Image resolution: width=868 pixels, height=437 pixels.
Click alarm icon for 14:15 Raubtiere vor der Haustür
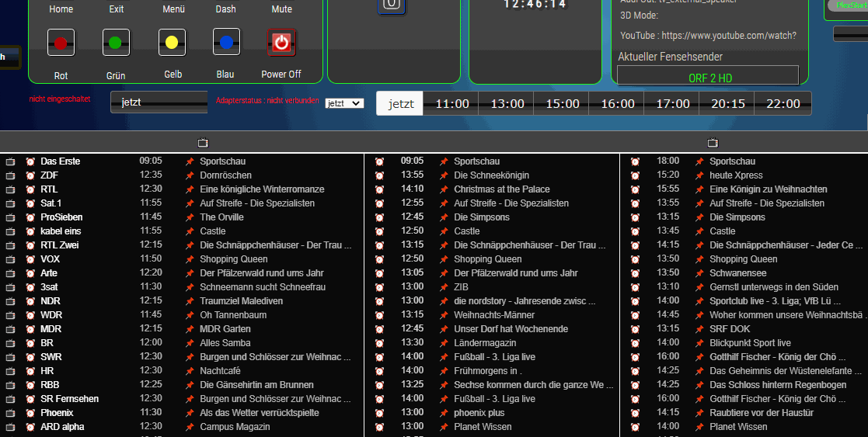click(635, 413)
